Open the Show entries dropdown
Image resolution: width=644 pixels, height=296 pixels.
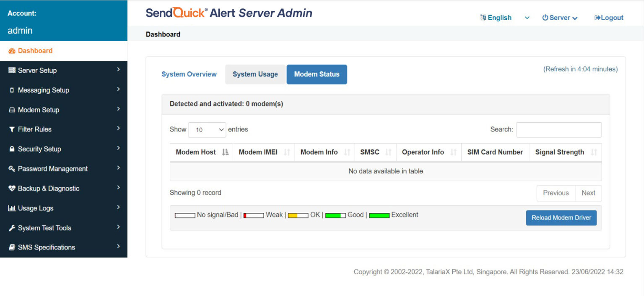207,130
